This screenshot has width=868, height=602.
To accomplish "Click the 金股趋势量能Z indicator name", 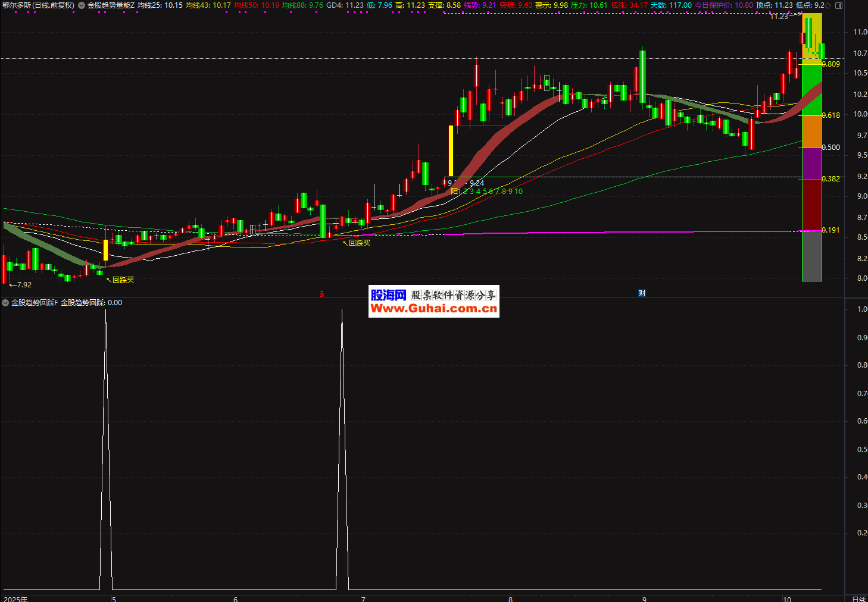I will pos(111,5).
